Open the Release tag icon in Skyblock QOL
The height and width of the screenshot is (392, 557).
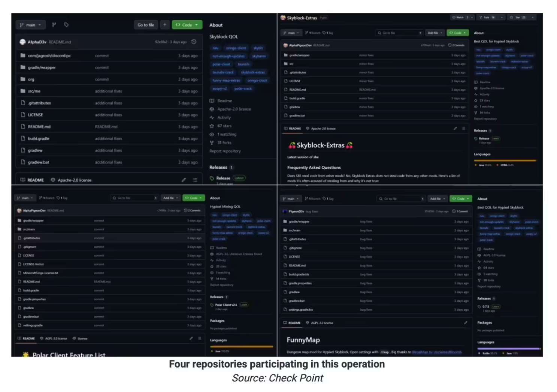coord(212,178)
